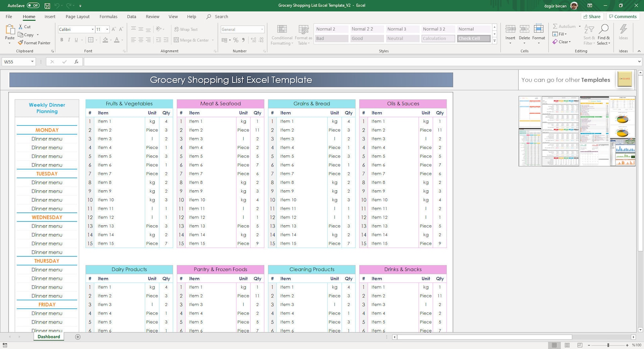Switch to Page Layout view icon
This screenshot has width=644, height=349.
(x=567, y=345)
